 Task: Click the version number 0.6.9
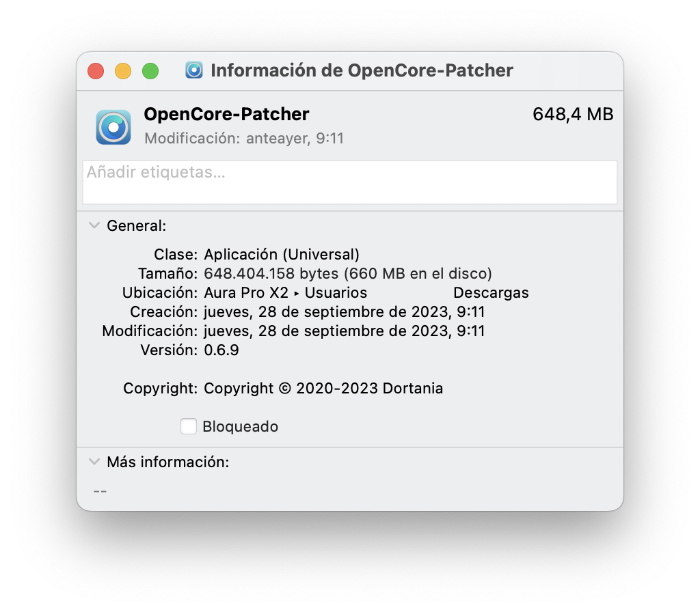[221, 350]
